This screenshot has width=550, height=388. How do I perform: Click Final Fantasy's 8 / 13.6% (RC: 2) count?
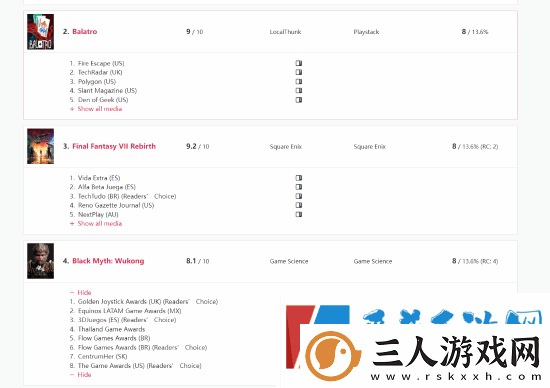475,147
